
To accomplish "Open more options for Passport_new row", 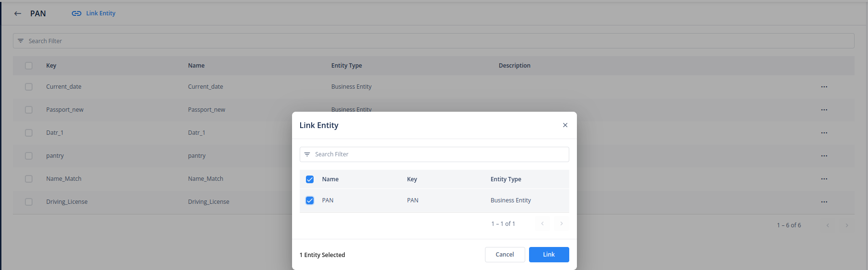I will click(823, 110).
